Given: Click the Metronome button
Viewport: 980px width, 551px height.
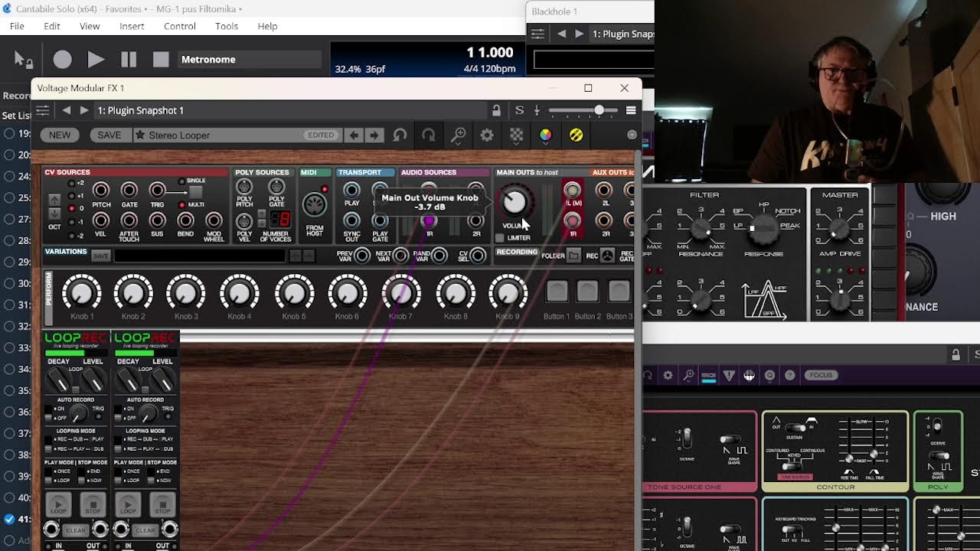Looking at the screenshot, I should coord(248,60).
